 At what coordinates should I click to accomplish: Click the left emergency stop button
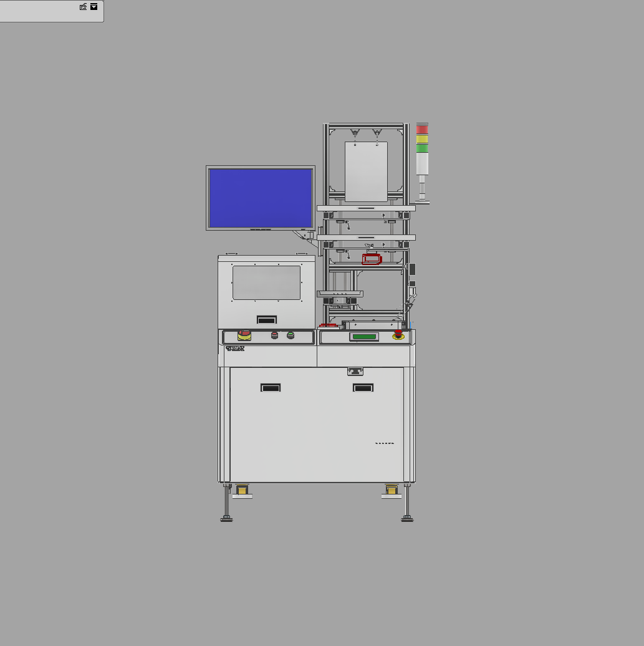(x=244, y=336)
